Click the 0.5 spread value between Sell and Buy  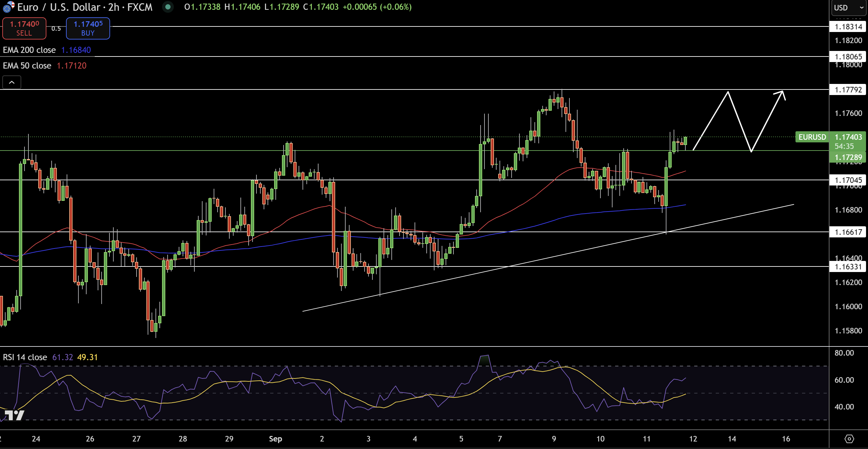[x=56, y=29]
